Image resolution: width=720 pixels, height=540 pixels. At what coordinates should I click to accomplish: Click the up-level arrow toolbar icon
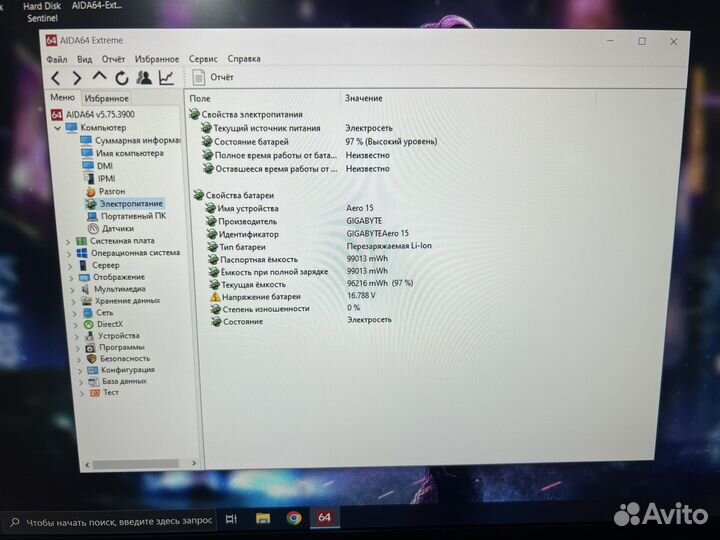click(x=99, y=77)
